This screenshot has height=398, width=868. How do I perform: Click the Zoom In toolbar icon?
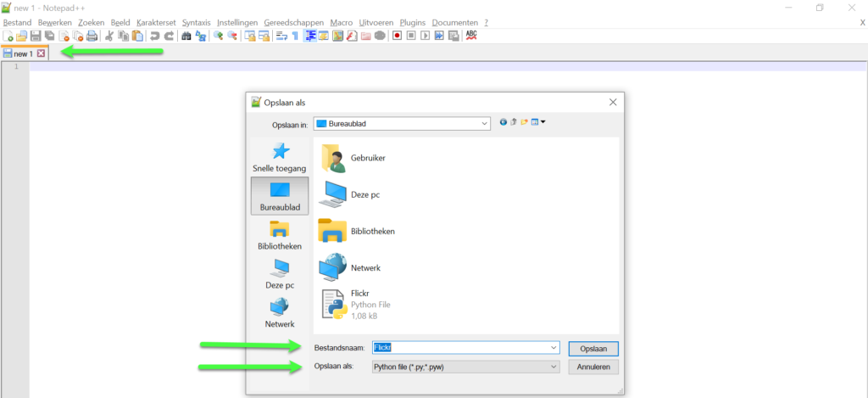point(218,36)
